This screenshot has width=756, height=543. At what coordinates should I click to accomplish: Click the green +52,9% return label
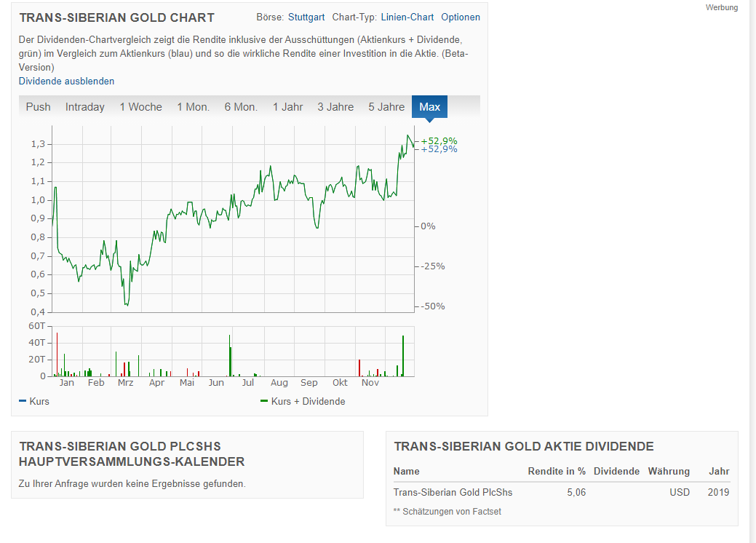[x=439, y=140]
